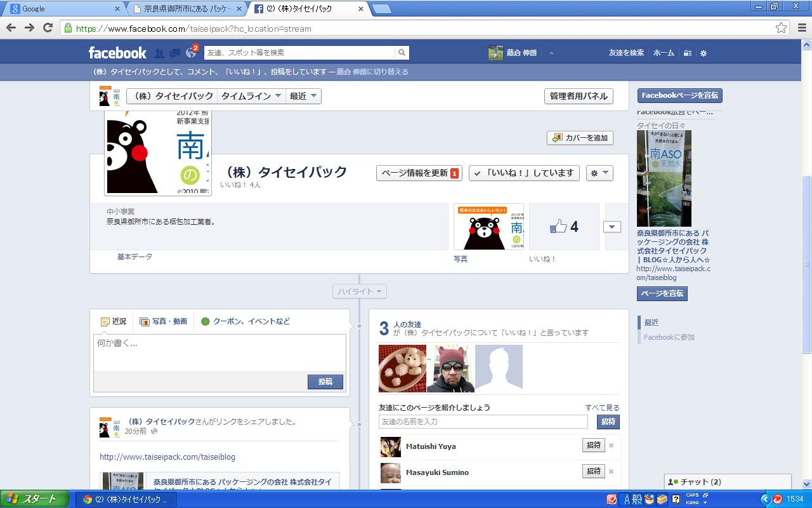Click the Facebookに参加 sidebar link

669,337
